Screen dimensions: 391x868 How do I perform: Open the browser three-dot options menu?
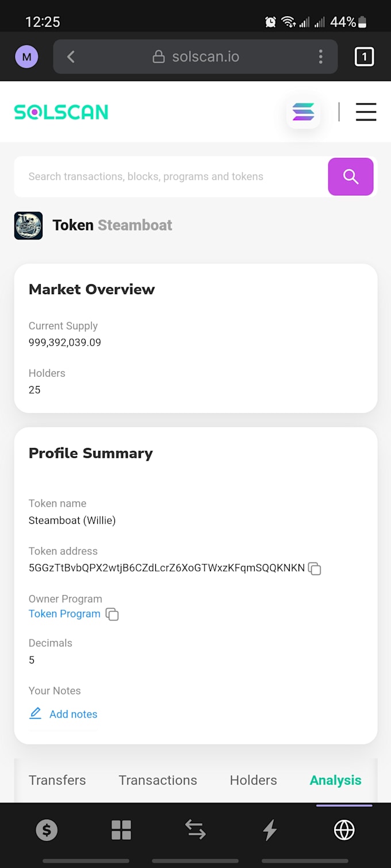click(x=321, y=56)
